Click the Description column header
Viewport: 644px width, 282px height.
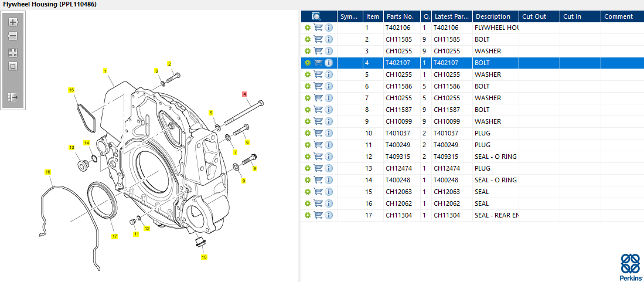point(493,16)
